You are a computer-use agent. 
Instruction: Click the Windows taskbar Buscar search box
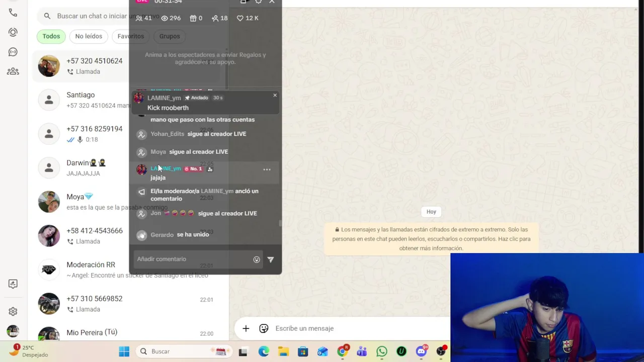pos(183,351)
